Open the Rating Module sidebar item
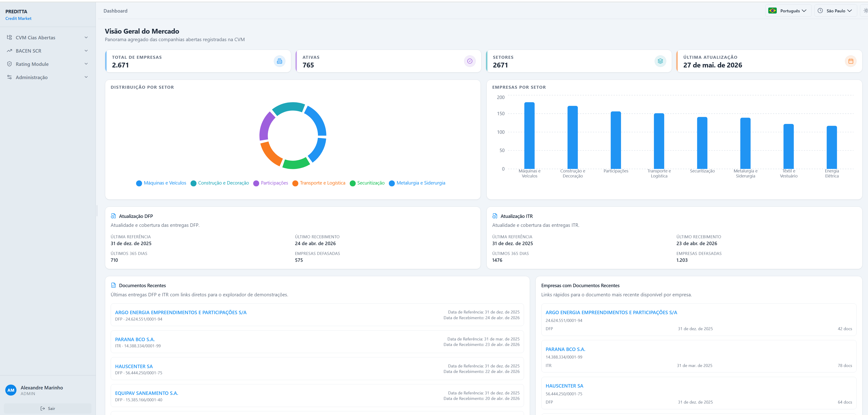 pyautogui.click(x=48, y=64)
